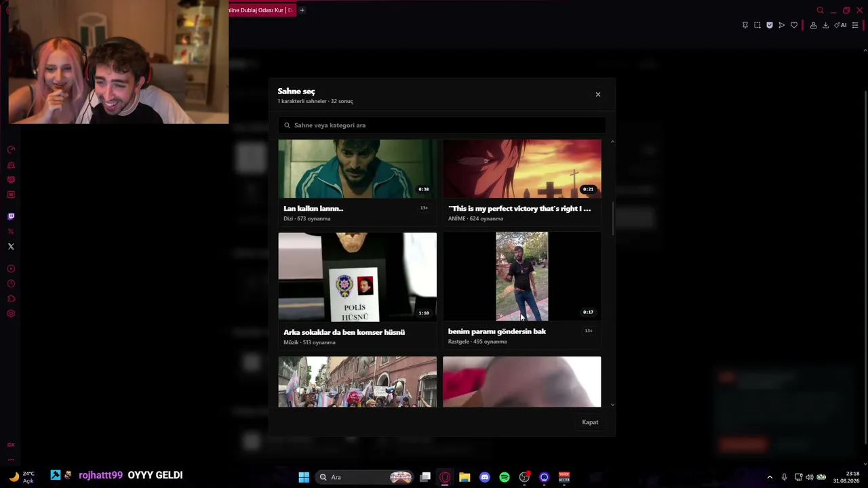The image size is (868, 488).
Task: Click the 'Lan kalkın lannn..' title text
Action: pyautogui.click(x=313, y=208)
